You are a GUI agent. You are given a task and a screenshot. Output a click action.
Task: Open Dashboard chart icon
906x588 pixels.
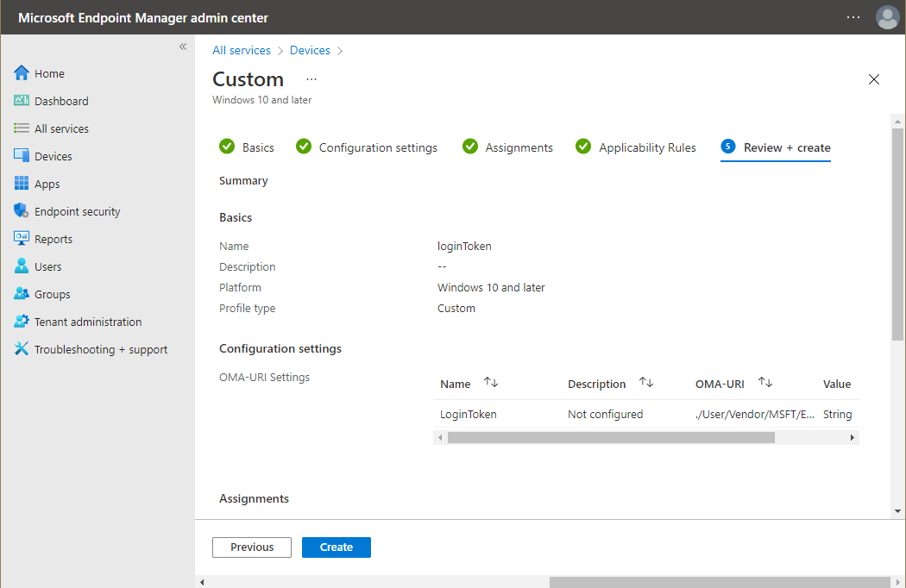[x=22, y=101]
